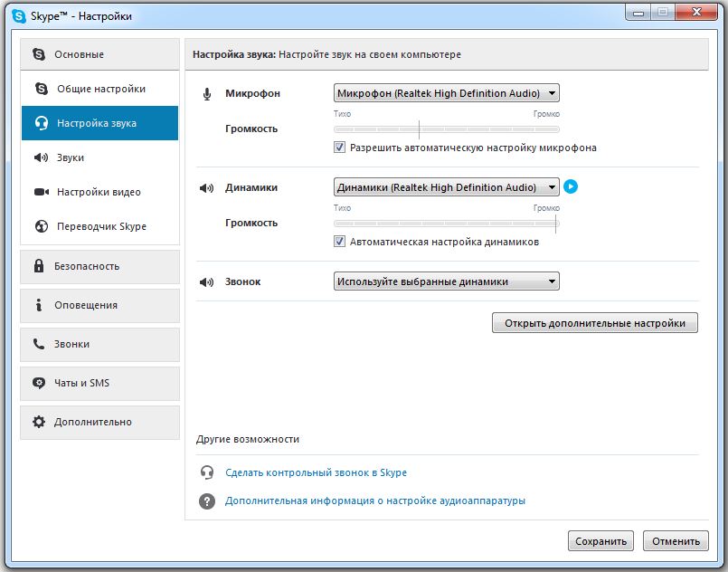This screenshot has height=572, width=728.
Task: Click the speaker icon next to Динамики
Action: pyautogui.click(x=206, y=188)
